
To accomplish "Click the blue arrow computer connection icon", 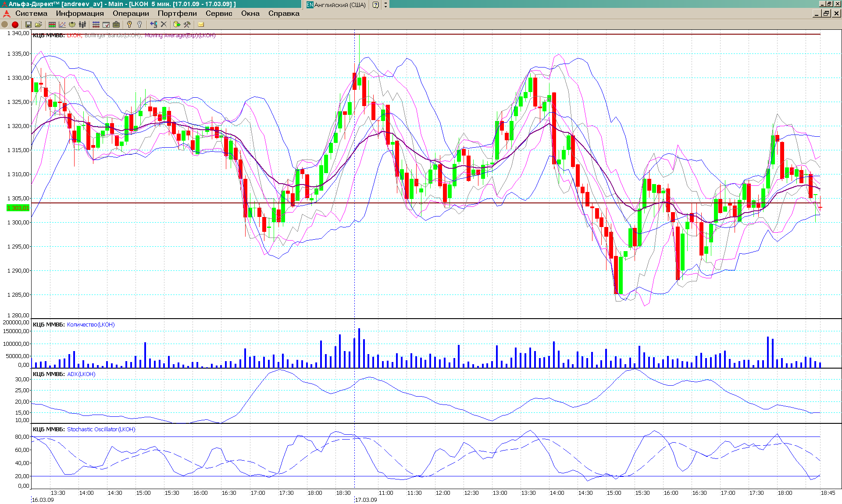I will [153, 25].
